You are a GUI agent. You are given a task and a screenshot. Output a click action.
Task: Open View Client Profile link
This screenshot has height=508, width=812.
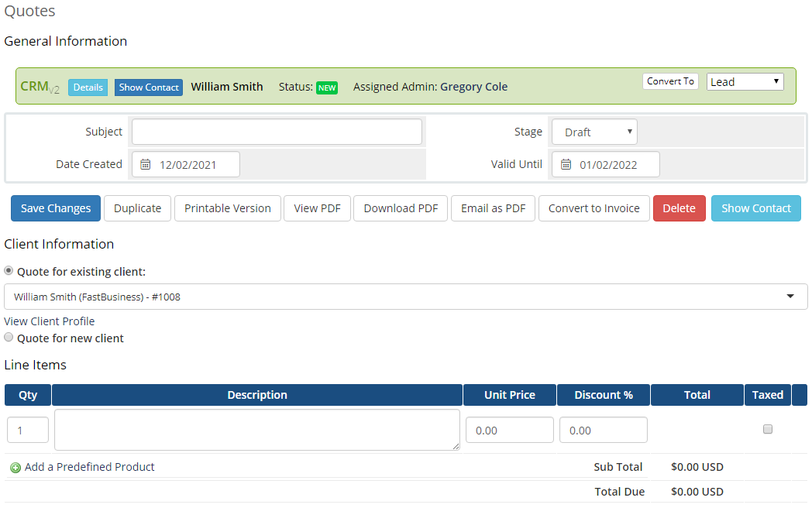click(x=49, y=321)
